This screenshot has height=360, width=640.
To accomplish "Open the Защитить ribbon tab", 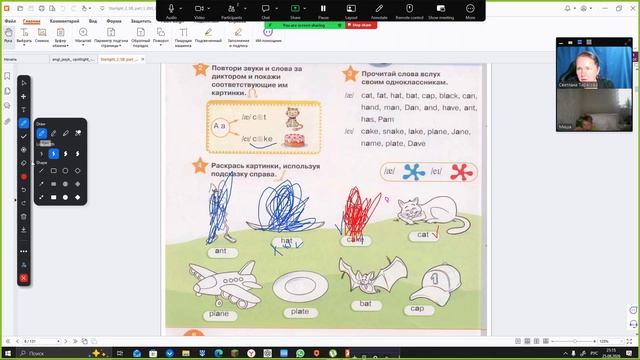I will [141, 21].
